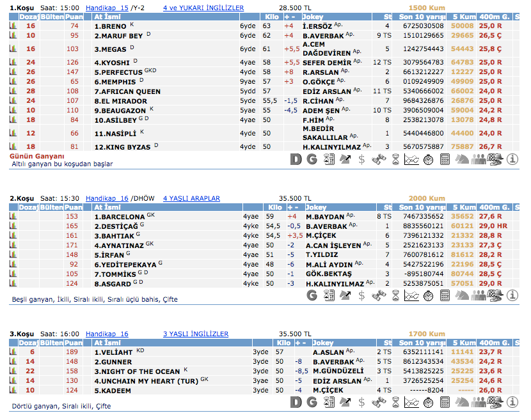The width and height of the screenshot is (531, 420).
Task: Click the hourglass icon in race 2 toolbar
Action: coord(395,295)
